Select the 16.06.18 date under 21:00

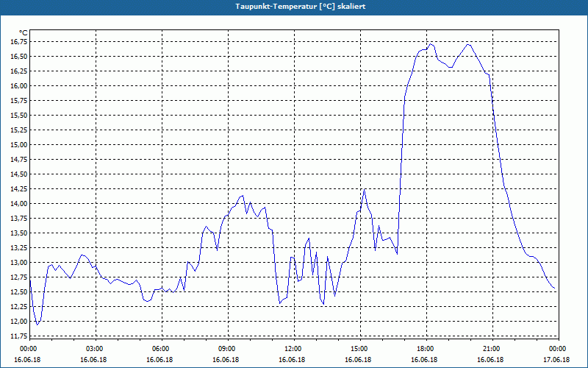point(491,360)
